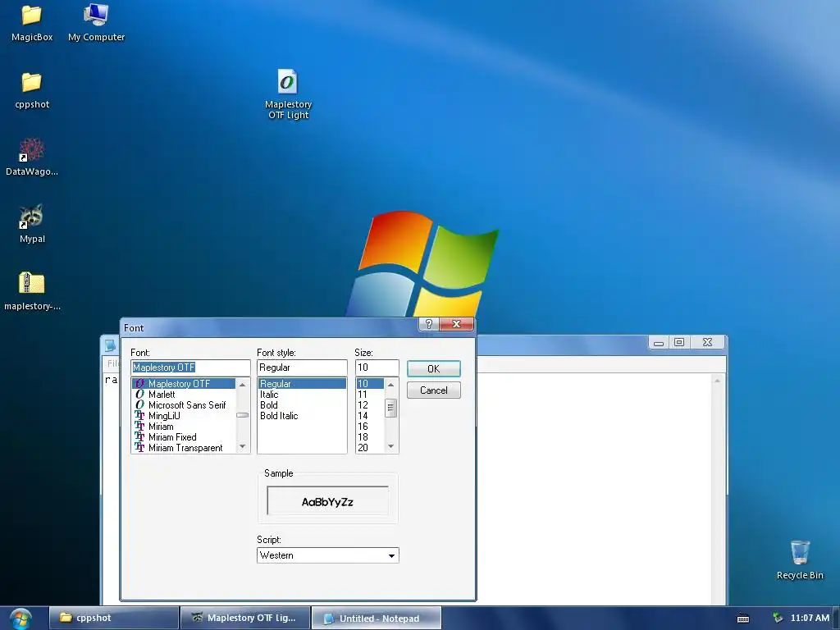Select Miriam Transparent font
Screen dimensions: 840x630
tap(184, 448)
